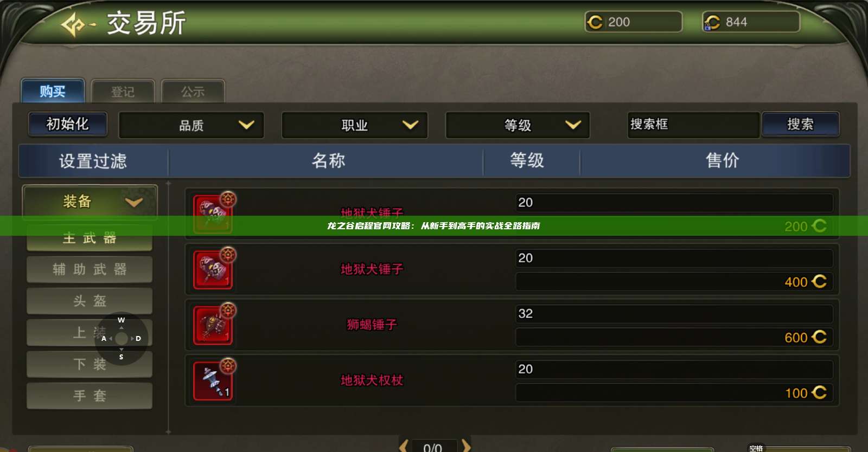
Task: Open the 等级 level dropdown
Action: 518,125
